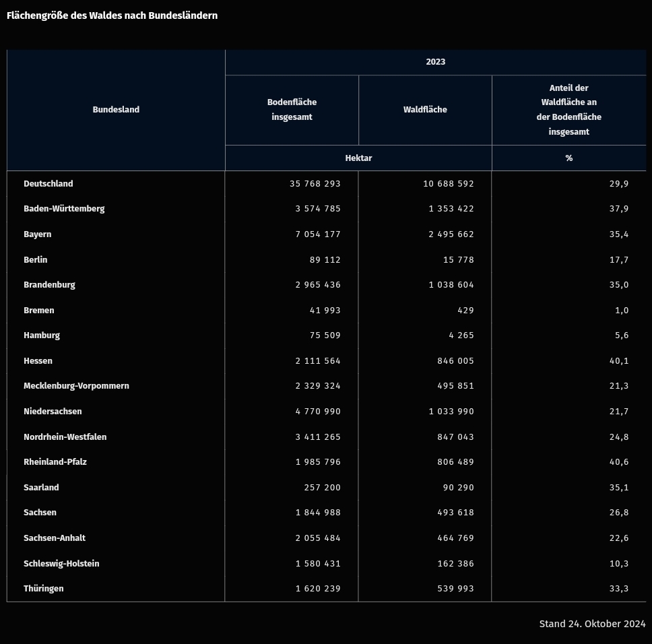Click the Deutschland row label
Image resolution: width=652 pixels, height=644 pixels.
(x=48, y=184)
